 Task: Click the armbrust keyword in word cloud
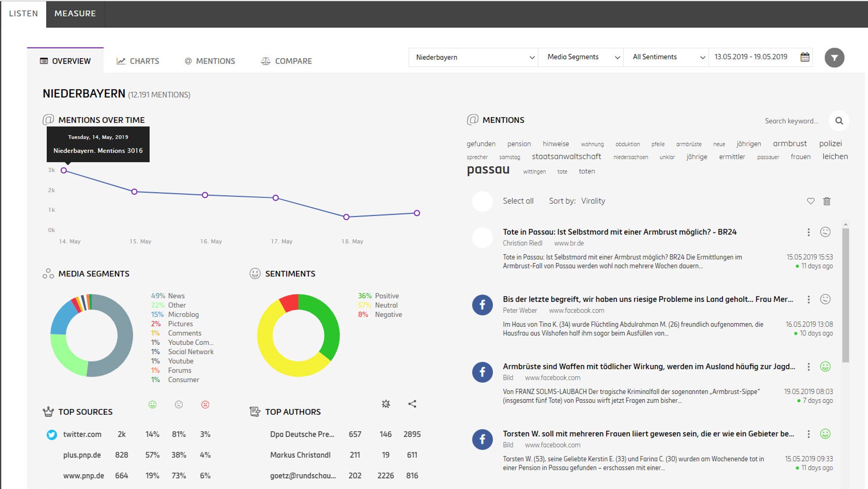point(790,143)
